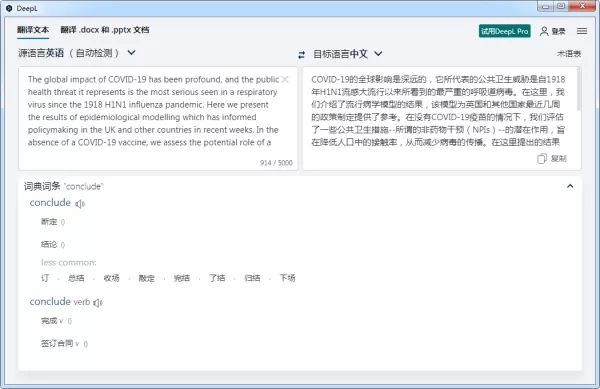The image size is (600, 389).
Task: Click the copy translation icon
Action: point(541,158)
